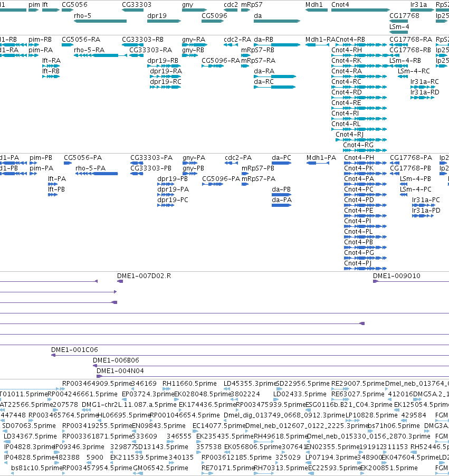449x476 pixels.
Task: Click transcript 'CG5056-RA'
Action: 81,40
